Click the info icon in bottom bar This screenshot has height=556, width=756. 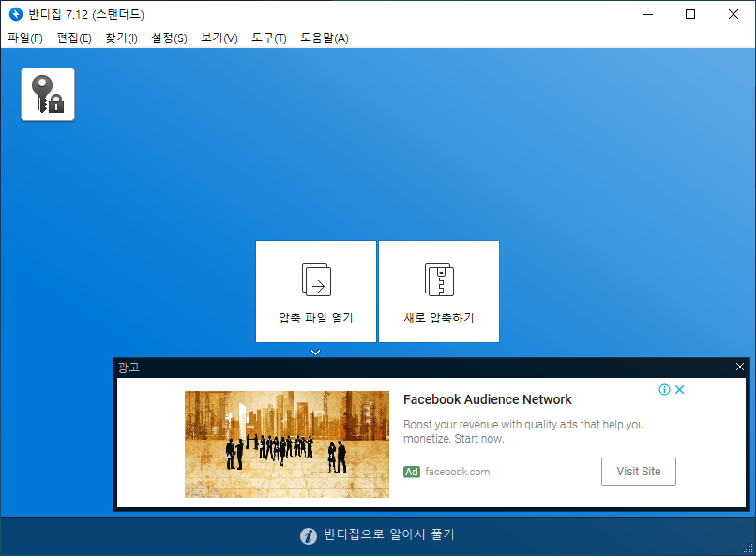pyautogui.click(x=309, y=535)
